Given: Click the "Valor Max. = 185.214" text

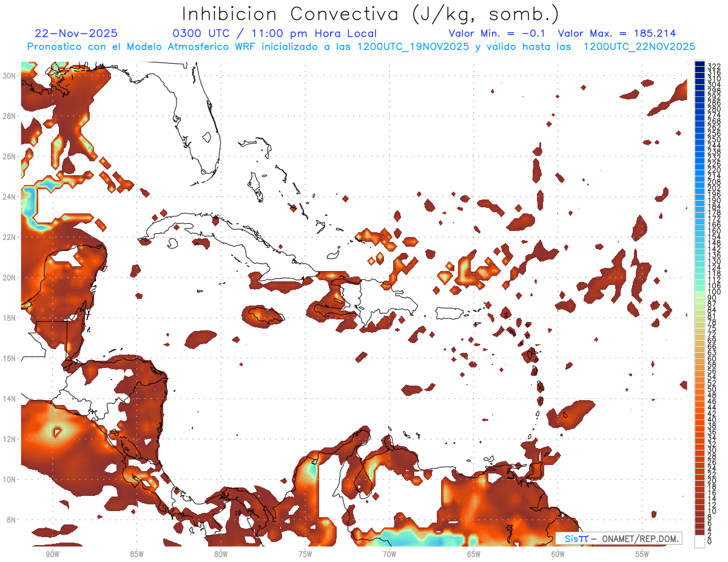Looking at the screenshot, I should (x=617, y=33).
